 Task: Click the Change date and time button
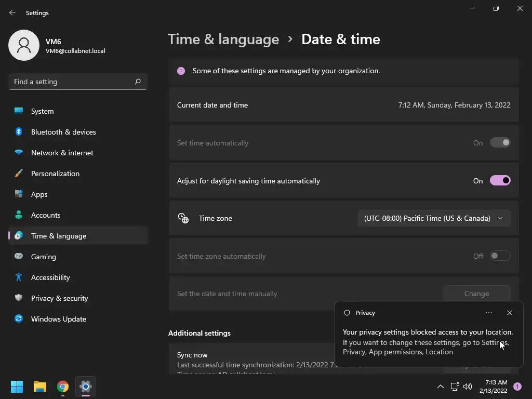tap(476, 294)
